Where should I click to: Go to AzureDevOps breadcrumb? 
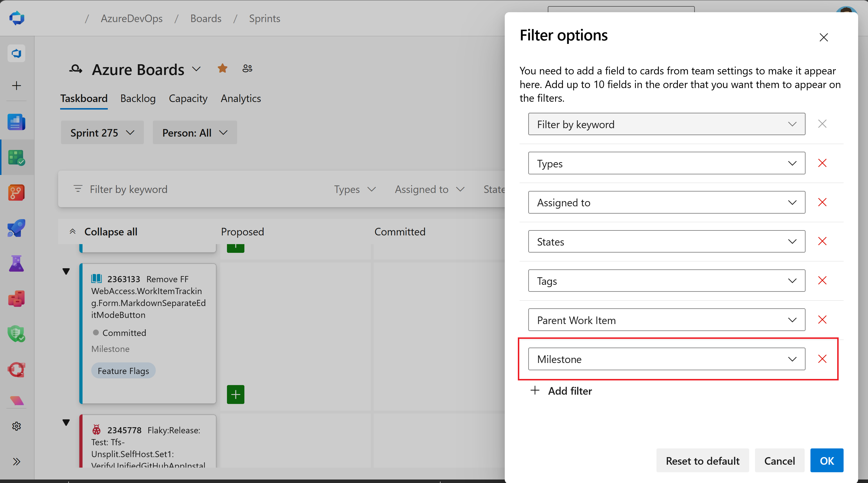click(131, 18)
